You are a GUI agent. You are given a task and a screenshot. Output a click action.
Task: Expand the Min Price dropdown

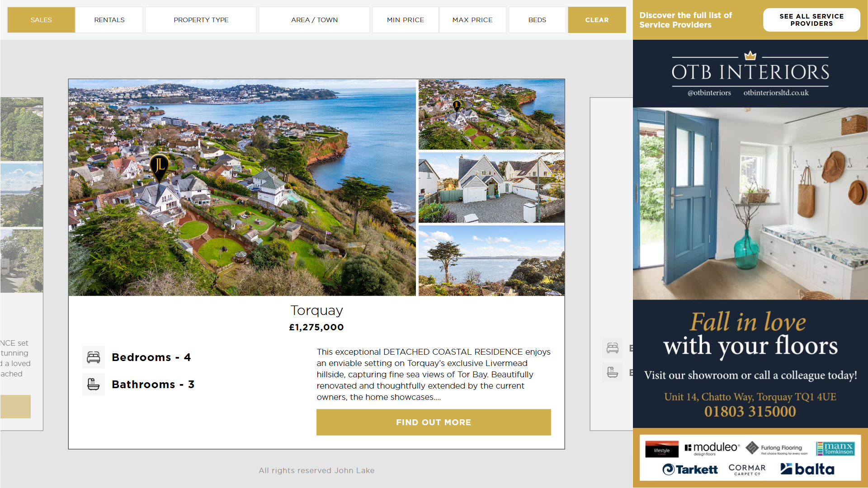point(406,20)
